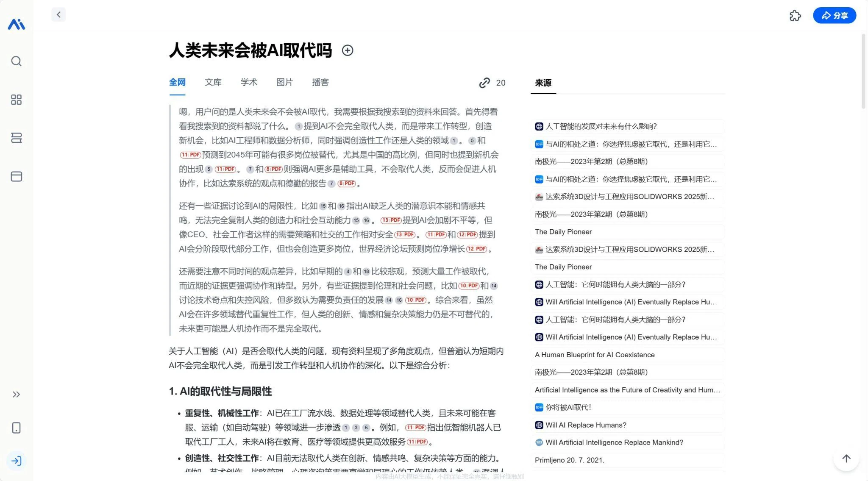This screenshot has width=868, height=481.
Task: Click the page vertical scrollbar on the right
Action: (863, 72)
